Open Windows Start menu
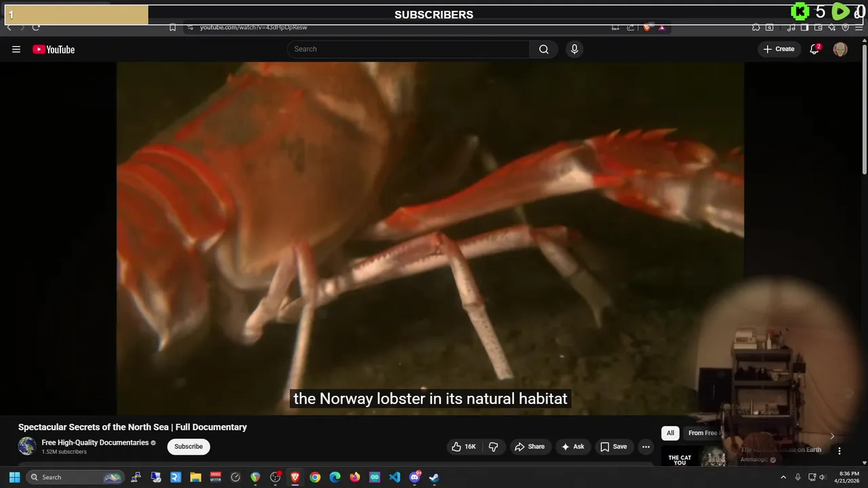Image resolution: width=868 pixels, height=488 pixels. [x=14, y=477]
